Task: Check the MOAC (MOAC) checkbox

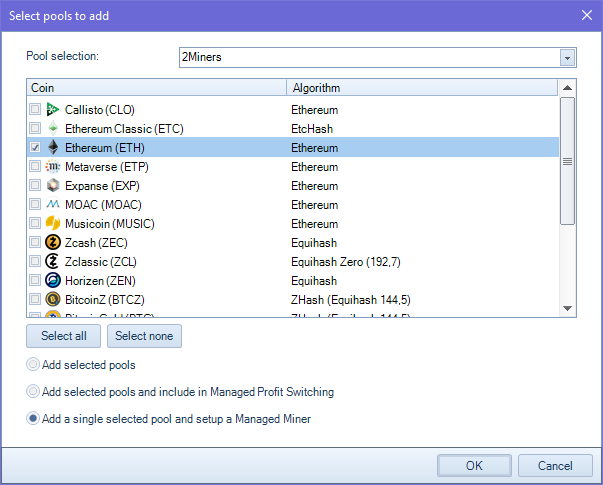Action: pos(35,204)
